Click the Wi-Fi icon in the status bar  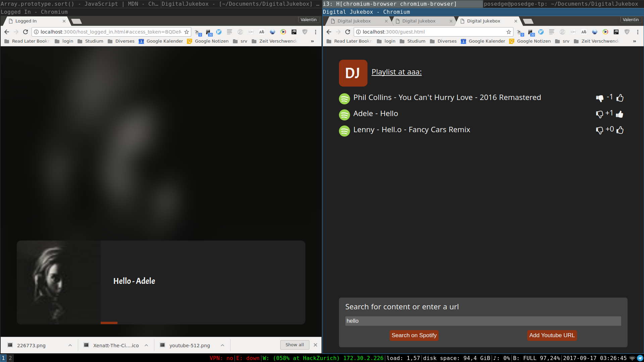point(632,358)
